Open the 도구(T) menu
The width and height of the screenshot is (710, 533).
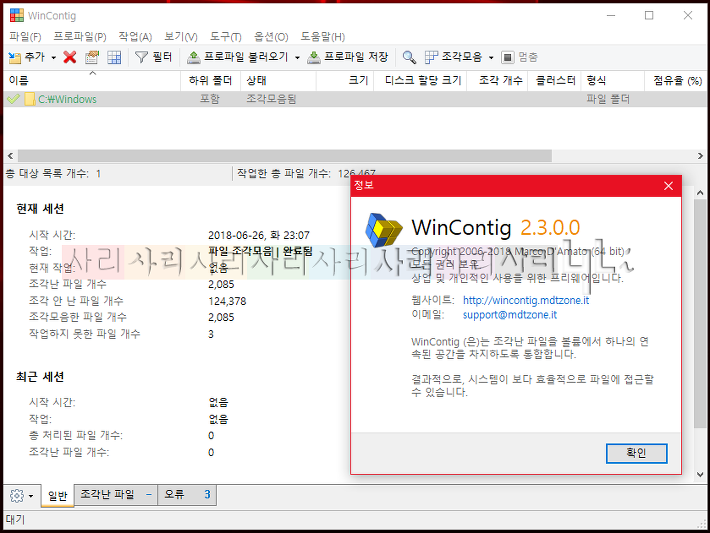coord(225,37)
